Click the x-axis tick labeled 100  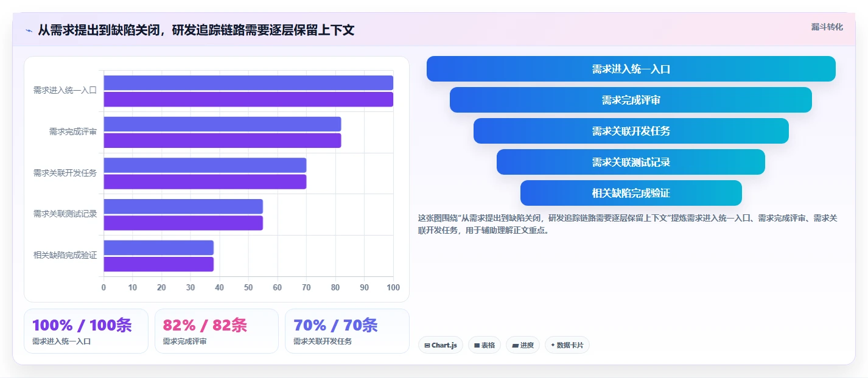coord(393,287)
